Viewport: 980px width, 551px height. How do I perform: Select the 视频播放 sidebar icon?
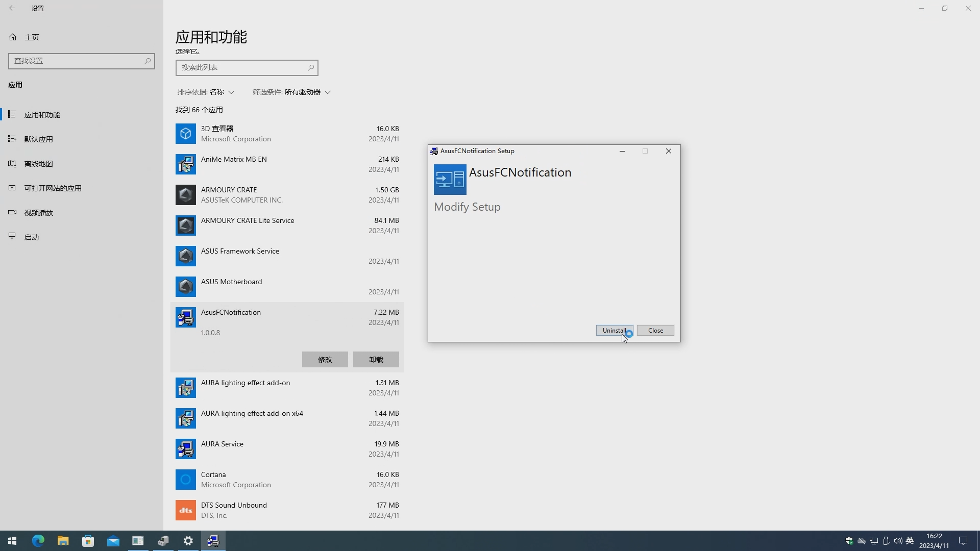pos(12,212)
